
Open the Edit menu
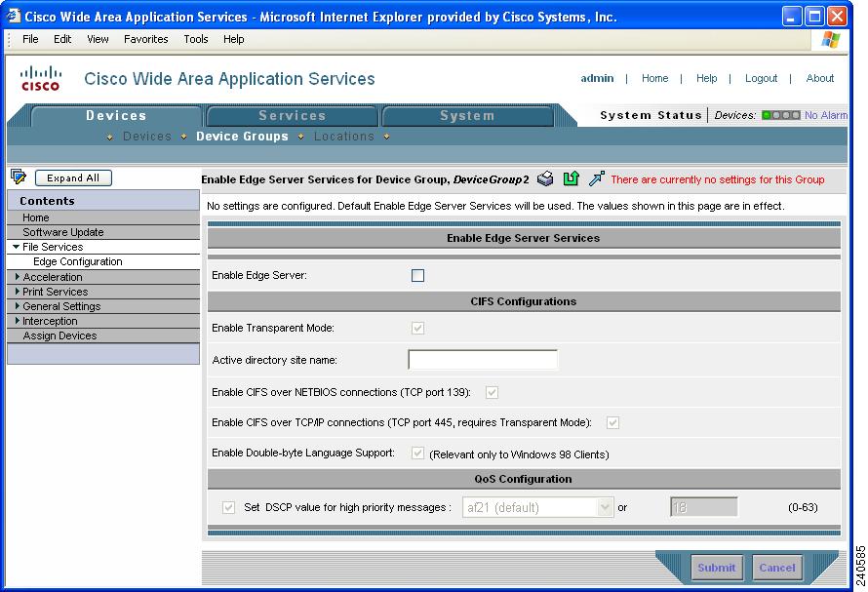tap(62, 39)
